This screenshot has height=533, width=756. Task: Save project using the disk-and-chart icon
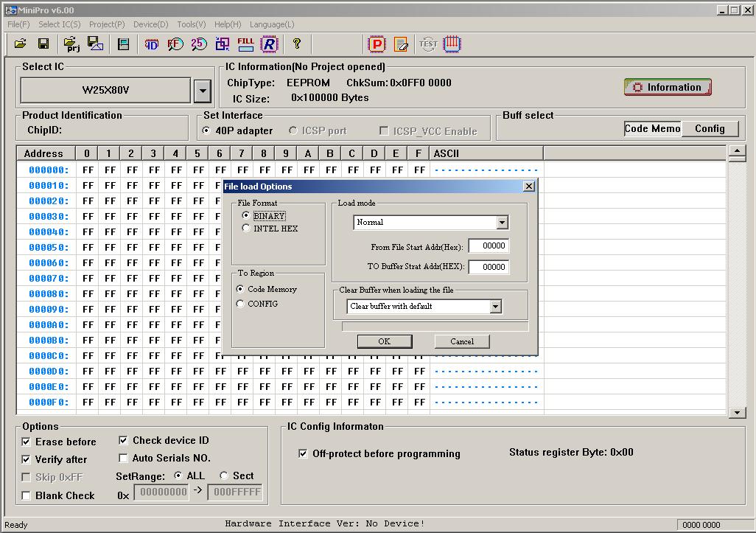(x=95, y=44)
